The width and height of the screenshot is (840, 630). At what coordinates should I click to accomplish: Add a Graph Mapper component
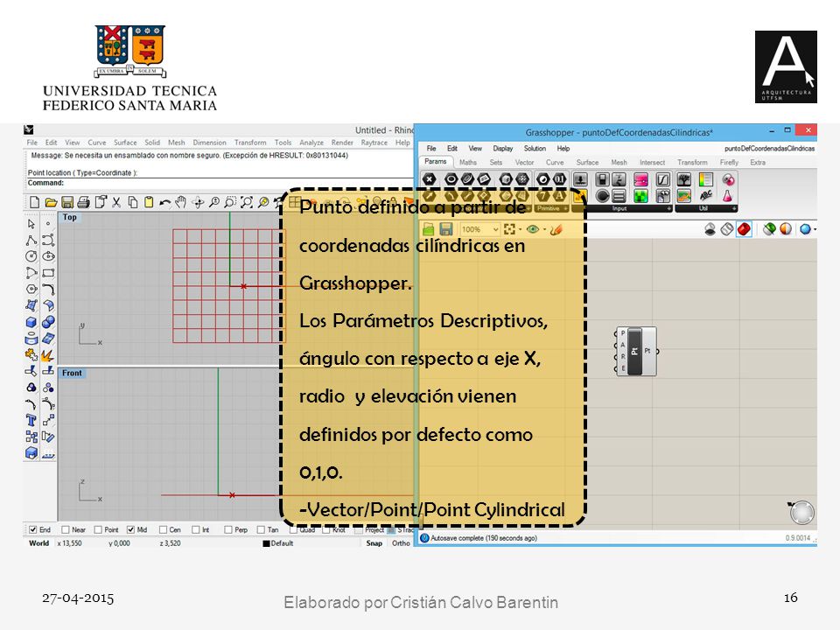662,179
